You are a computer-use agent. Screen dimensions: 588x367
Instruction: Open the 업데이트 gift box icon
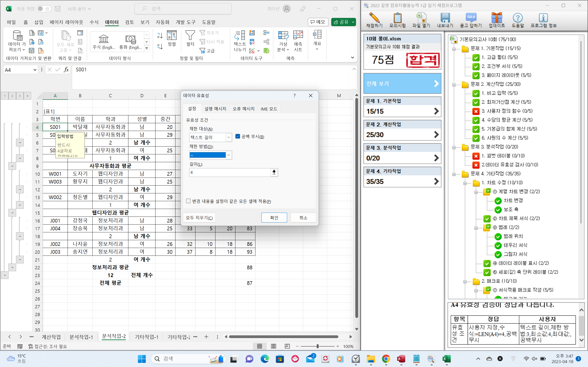click(496, 18)
